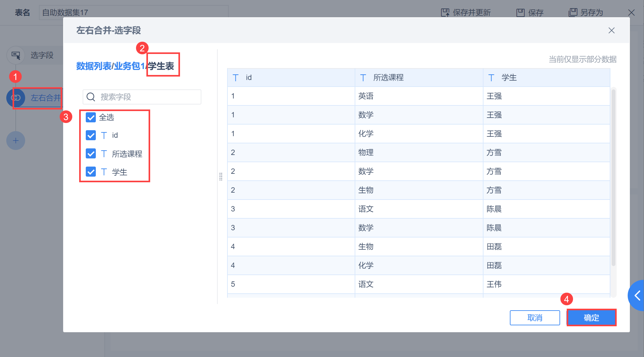Screen dimensions: 644x357
Task: Click the plus icon to add a step
Action: [16, 141]
